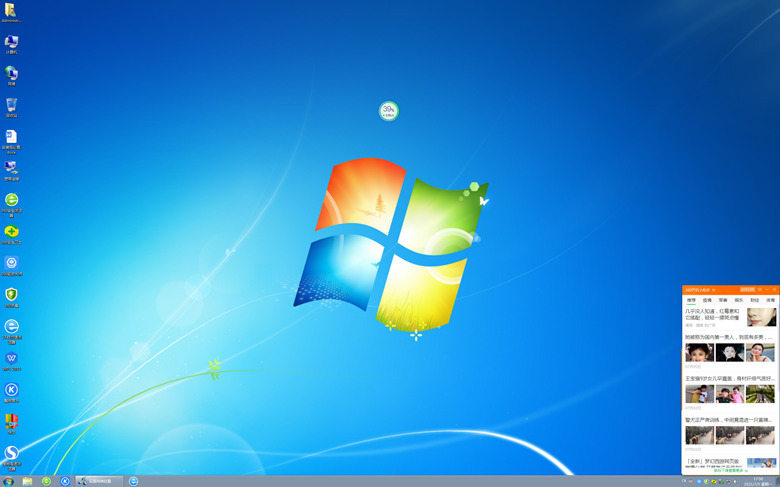Open the headline starting 几乎没人知道
This screenshot has width=780, height=487.
coord(712,314)
